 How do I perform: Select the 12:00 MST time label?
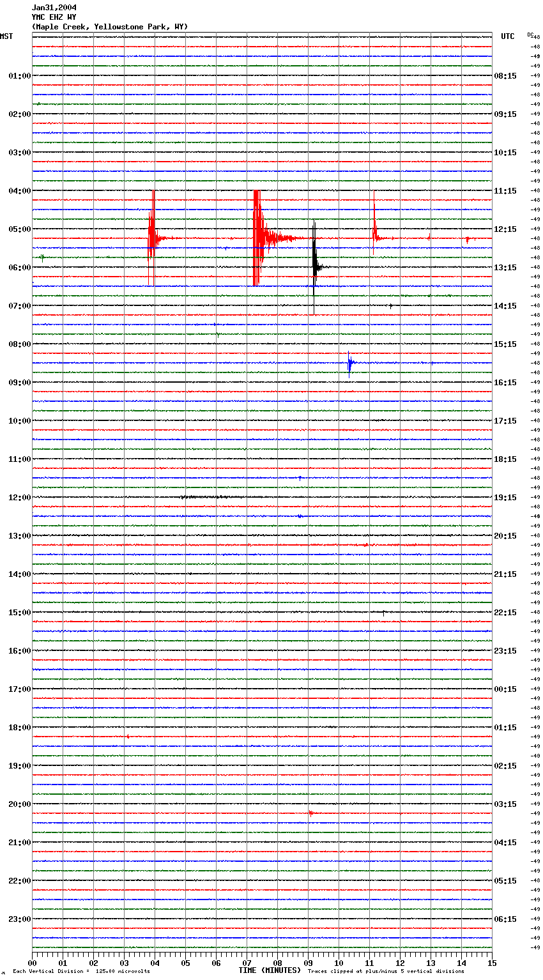pos(20,498)
